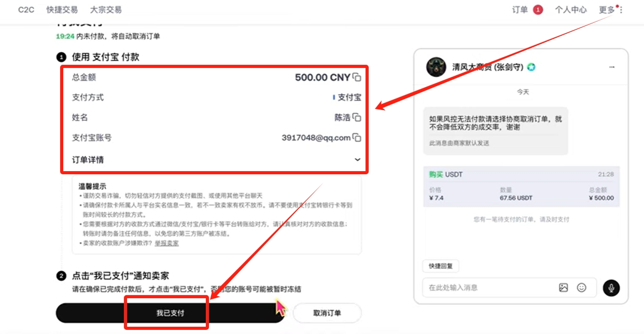The width and height of the screenshot is (644, 334).
Task: Expand 订单详情 order details chevron
Action: pyautogui.click(x=357, y=159)
